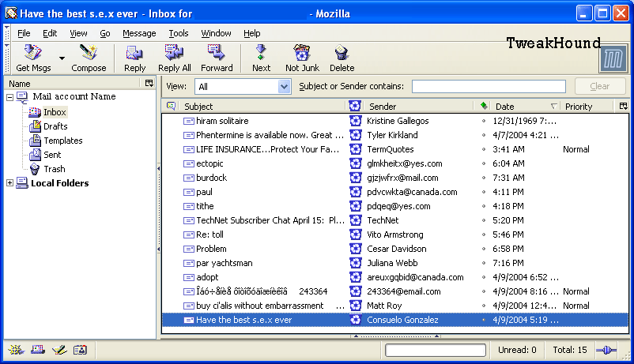Open the Help menu
The height and width of the screenshot is (364, 634).
point(251,33)
